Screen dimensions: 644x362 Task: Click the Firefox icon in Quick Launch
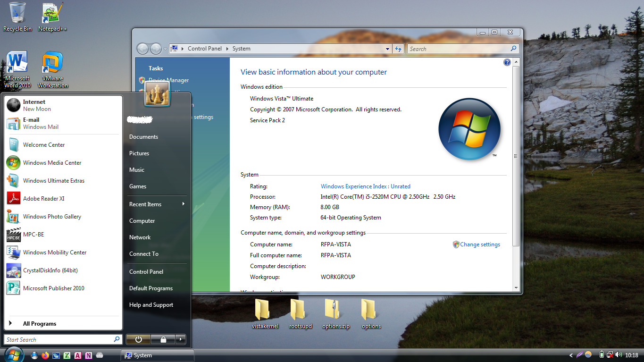click(45, 355)
